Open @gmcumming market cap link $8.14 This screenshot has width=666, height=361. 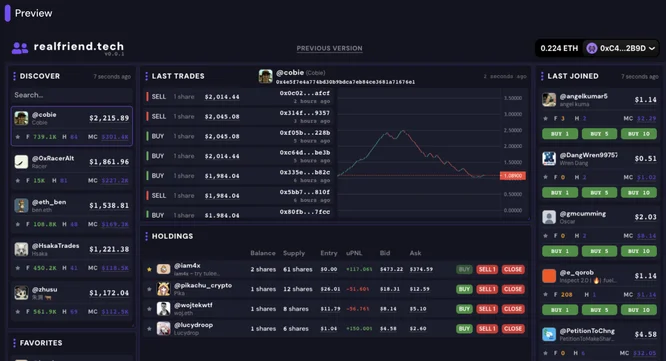646,236
